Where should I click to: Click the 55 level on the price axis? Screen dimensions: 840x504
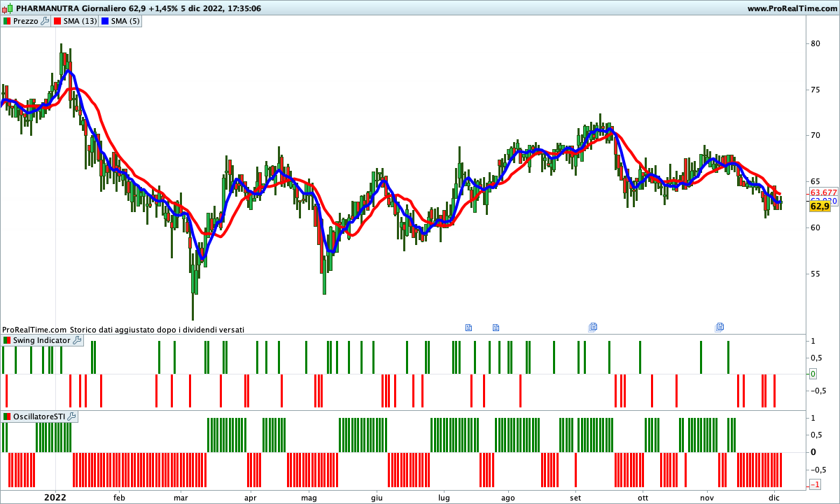tap(815, 273)
